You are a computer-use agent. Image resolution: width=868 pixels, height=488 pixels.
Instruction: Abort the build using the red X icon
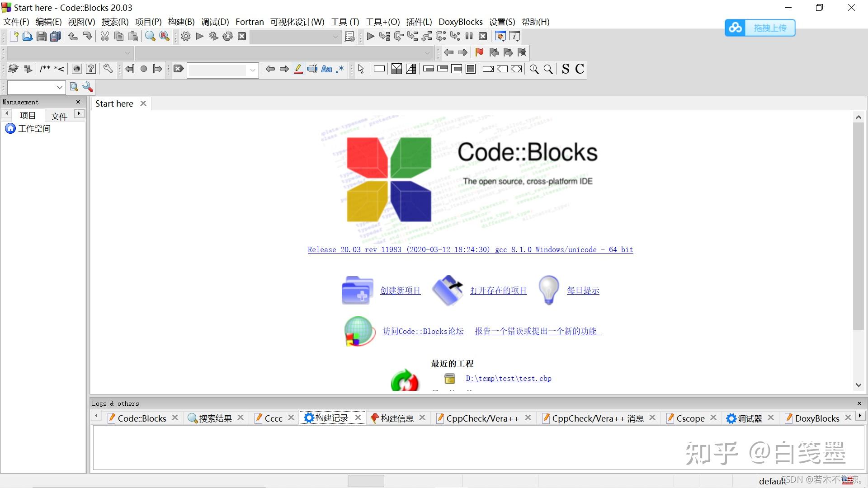pyautogui.click(x=243, y=36)
